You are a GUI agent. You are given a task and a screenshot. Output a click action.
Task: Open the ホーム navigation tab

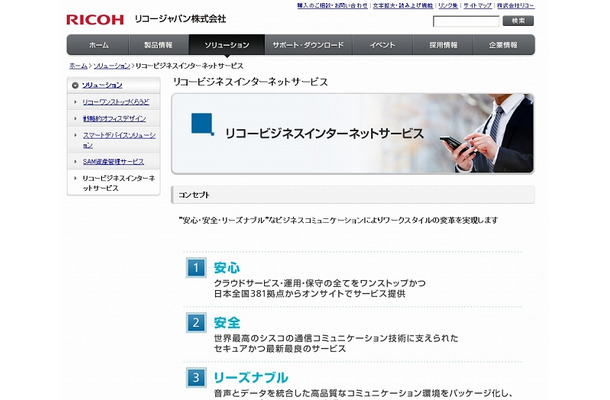click(x=98, y=45)
